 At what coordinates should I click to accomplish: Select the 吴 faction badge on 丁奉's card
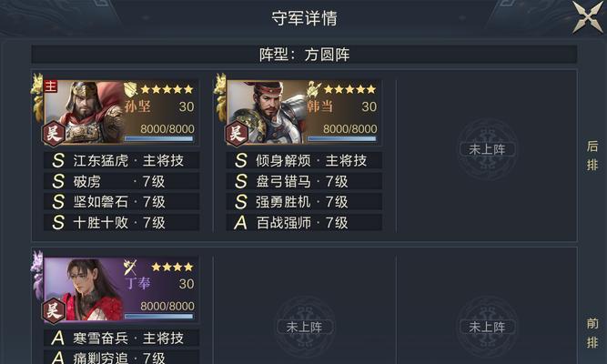[53, 310]
